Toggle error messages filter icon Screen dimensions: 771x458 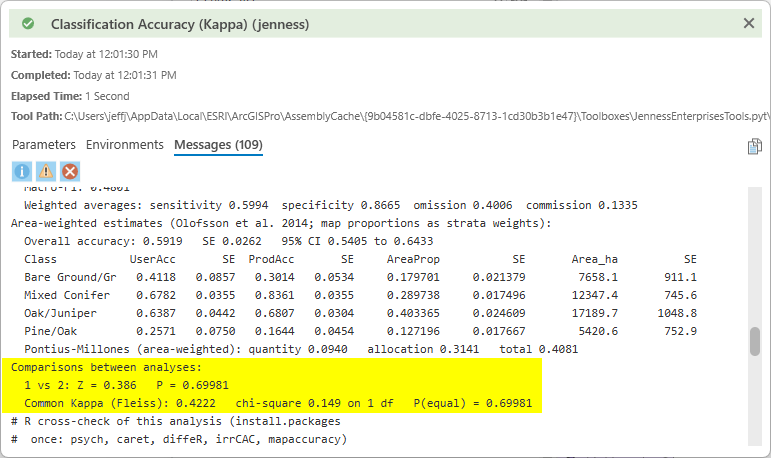[x=70, y=172]
